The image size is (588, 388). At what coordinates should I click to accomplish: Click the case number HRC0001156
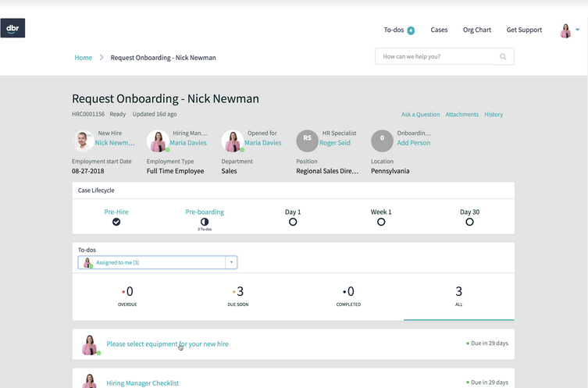pos(88,114)
